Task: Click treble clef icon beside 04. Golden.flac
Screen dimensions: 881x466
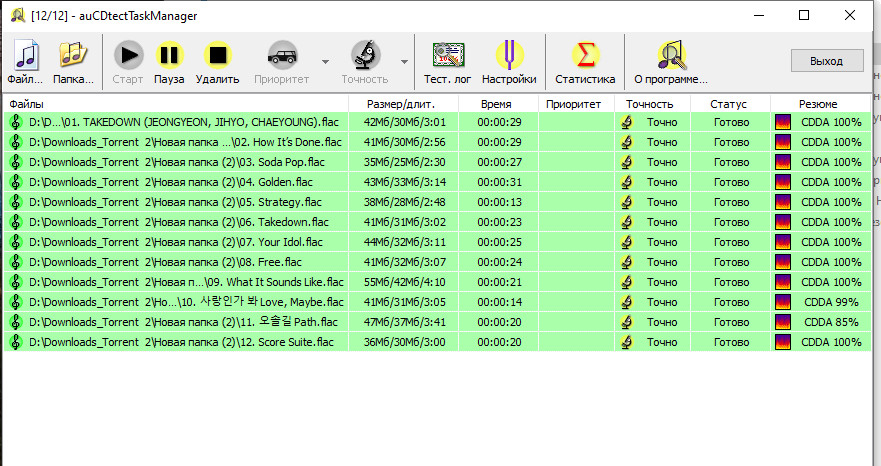Action: [15, 182]
